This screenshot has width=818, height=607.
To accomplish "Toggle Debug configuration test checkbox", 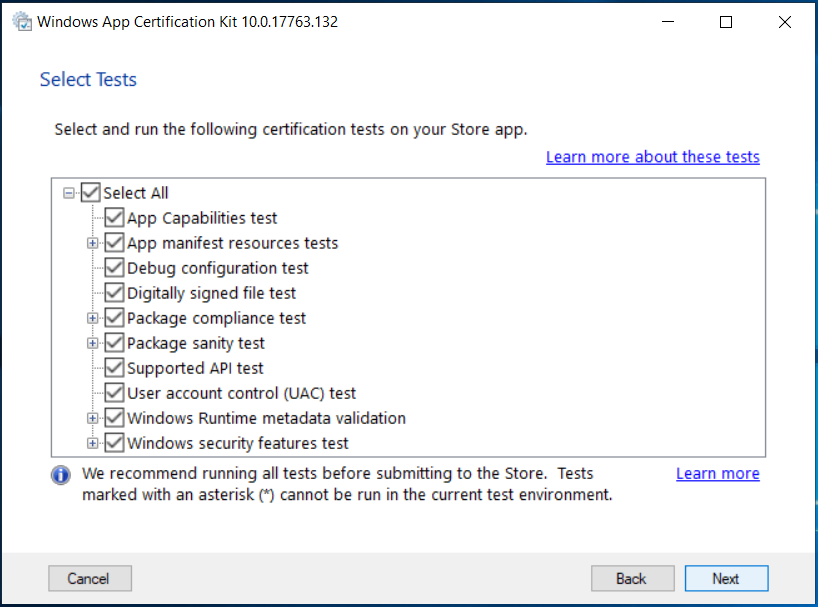I will point(114,268).
